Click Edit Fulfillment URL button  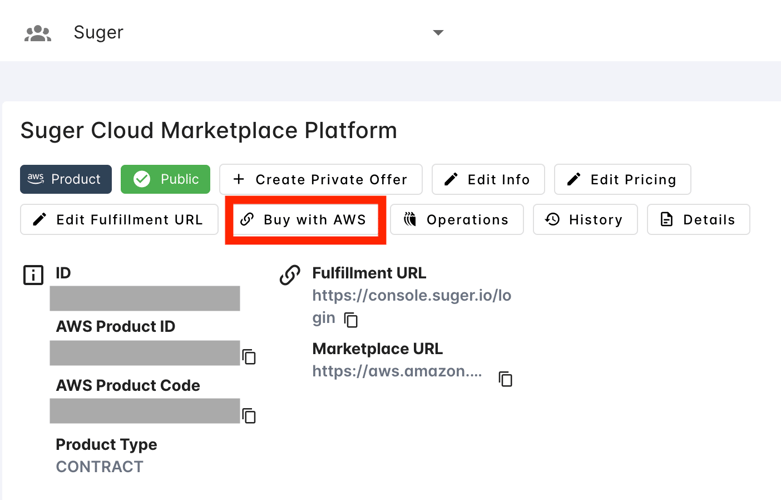click(x=119, y=219)
